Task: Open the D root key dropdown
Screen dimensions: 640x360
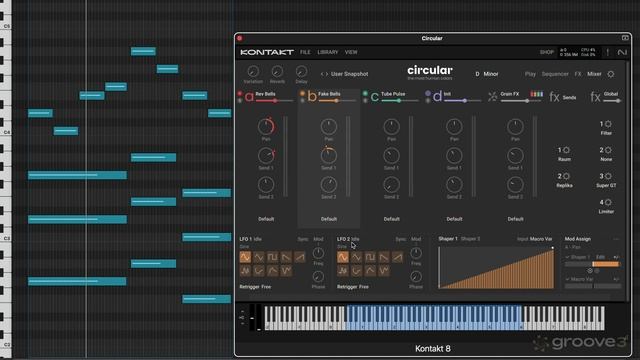Action: pos(477,74)
